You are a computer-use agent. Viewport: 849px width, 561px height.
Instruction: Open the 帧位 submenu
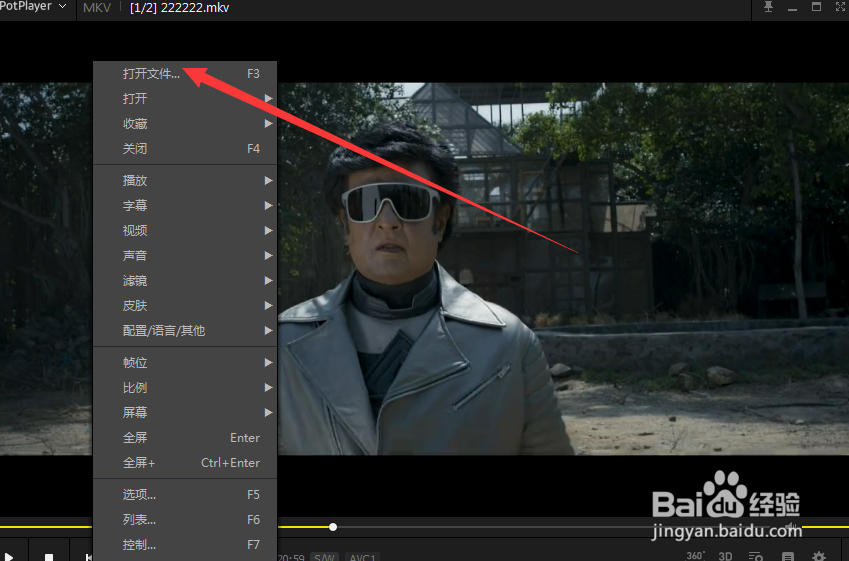185,362
